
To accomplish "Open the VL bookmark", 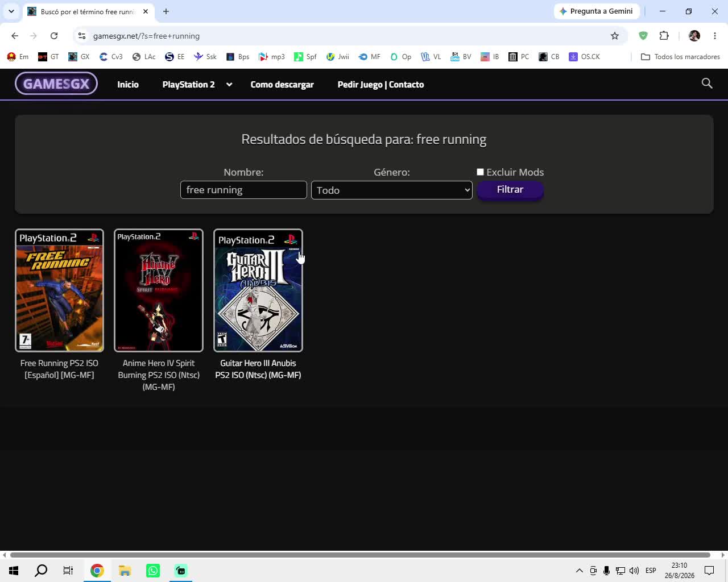I will [x=431, y=57].
